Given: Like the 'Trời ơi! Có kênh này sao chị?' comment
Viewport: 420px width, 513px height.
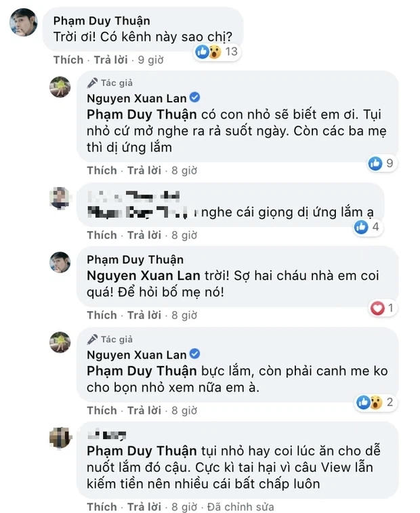Looking at the screenshot, I should [68, 60].
